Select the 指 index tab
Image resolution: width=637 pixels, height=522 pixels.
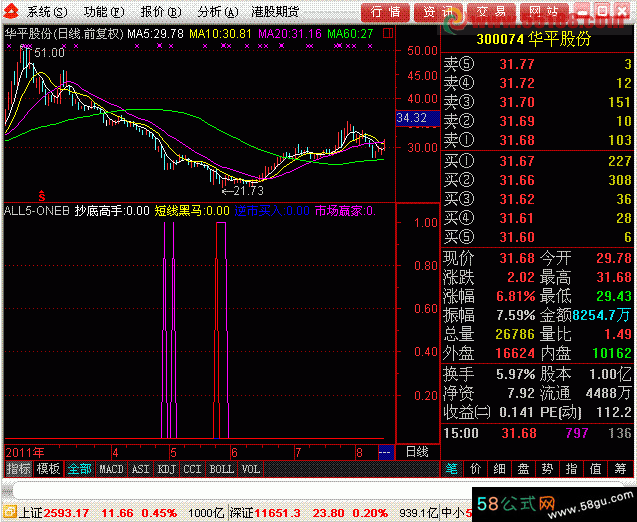pos(572,469)
